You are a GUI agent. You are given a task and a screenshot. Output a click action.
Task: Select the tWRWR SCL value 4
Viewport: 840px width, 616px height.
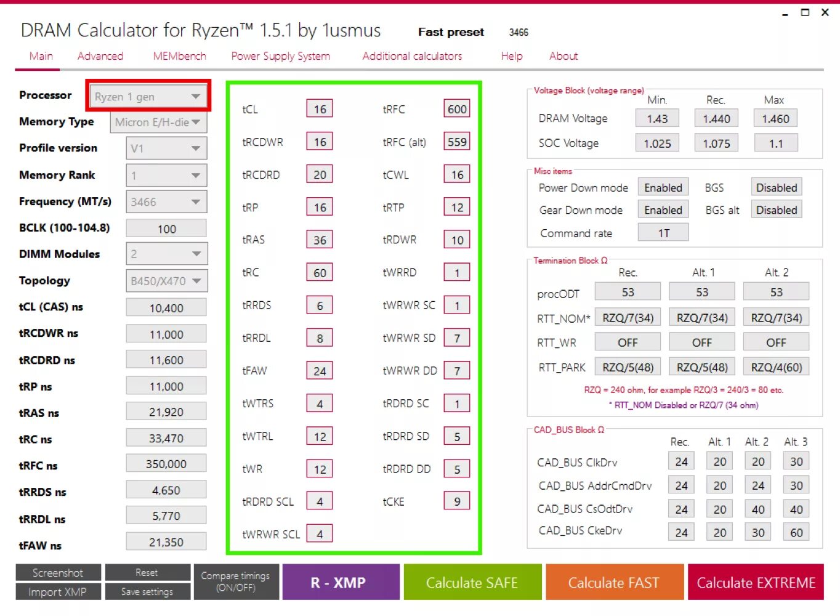click(x=320, y=534)
